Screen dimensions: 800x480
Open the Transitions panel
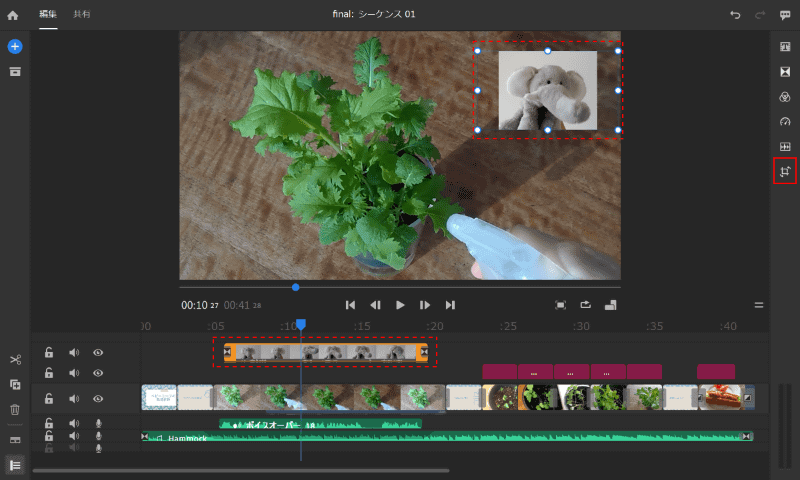785,72
